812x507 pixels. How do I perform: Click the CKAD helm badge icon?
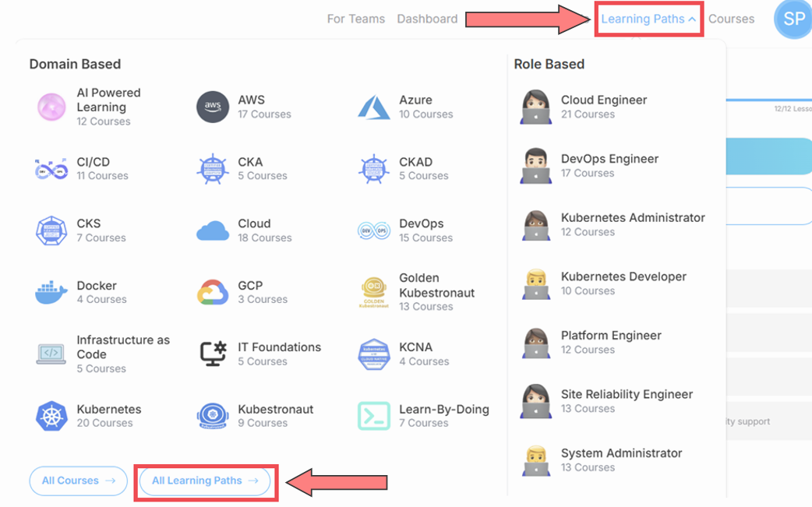click(373, 169)
